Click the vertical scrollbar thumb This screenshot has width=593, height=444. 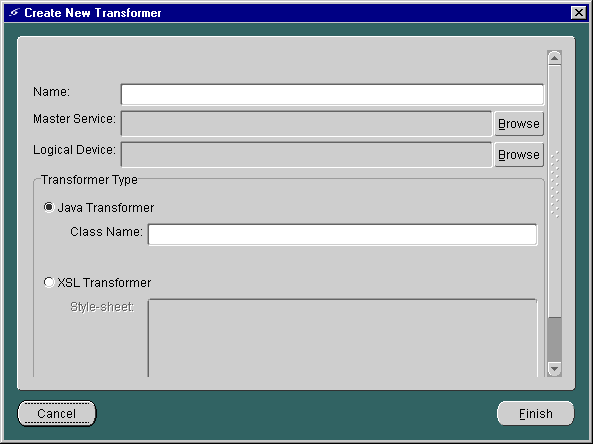pos(554,191)
